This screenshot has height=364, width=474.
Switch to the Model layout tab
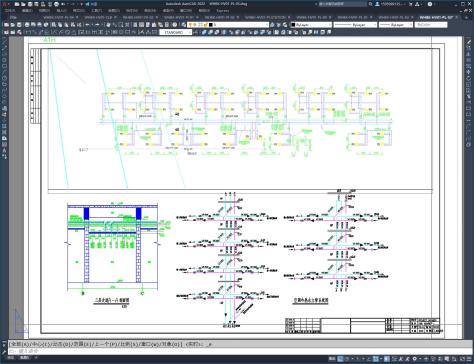point(11,358)
